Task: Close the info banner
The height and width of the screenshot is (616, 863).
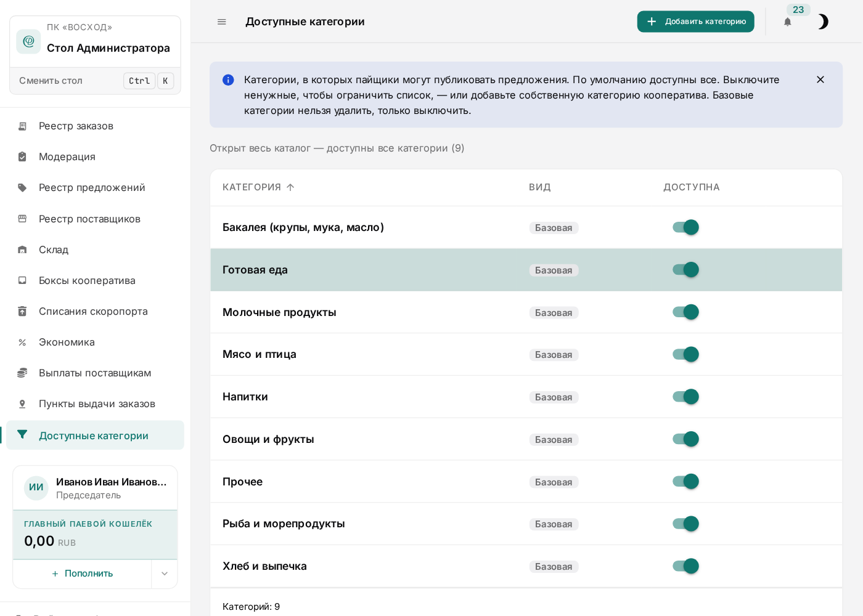Action: [x=820, y=79]
